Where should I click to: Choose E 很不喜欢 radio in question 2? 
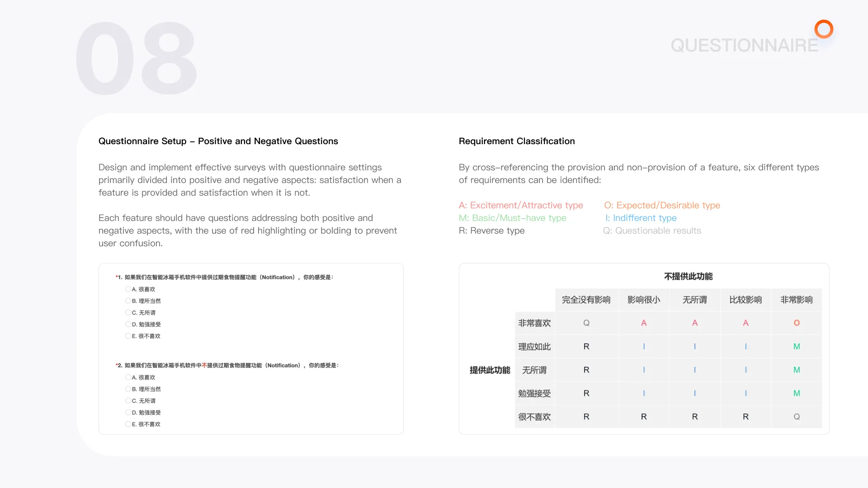128,424
